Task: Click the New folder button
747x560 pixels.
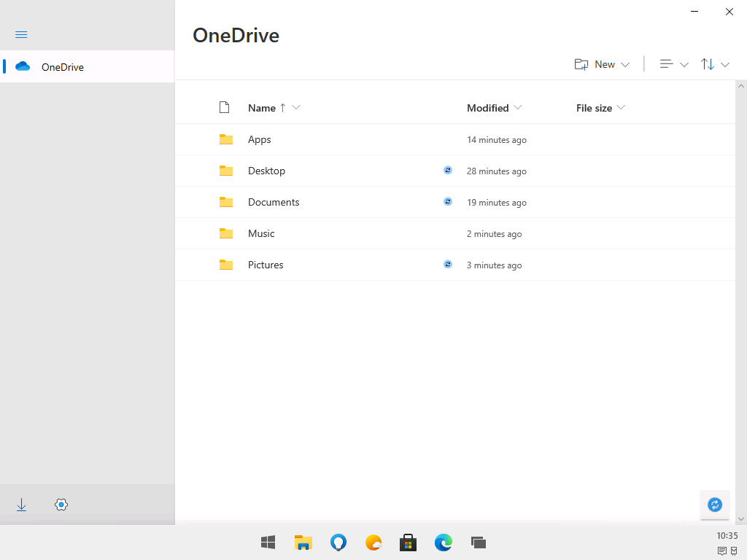Action: (595, 64)
